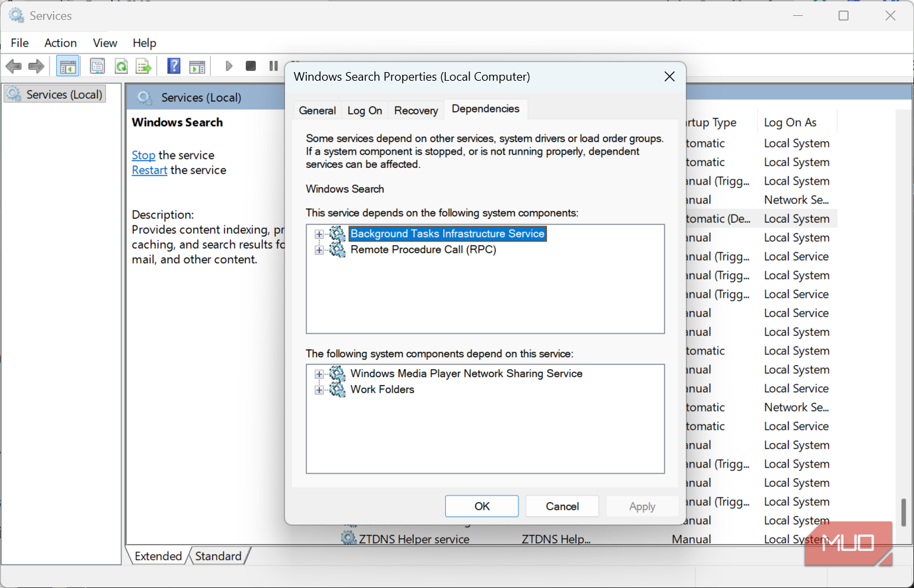Select the Work Folders dependency entry

[x=382, y=390]
